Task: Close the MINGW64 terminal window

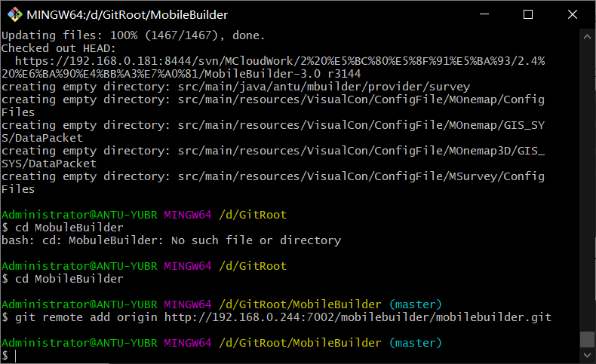Action: click(x=572, y=14)
